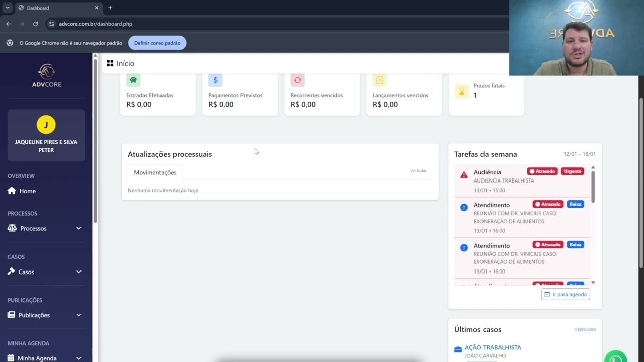Image resolution: width=644 pixels, height=362 pixels.
Task: Open the AÇÃO TRABALHISTA case link
Action: [x=493, y=347]
